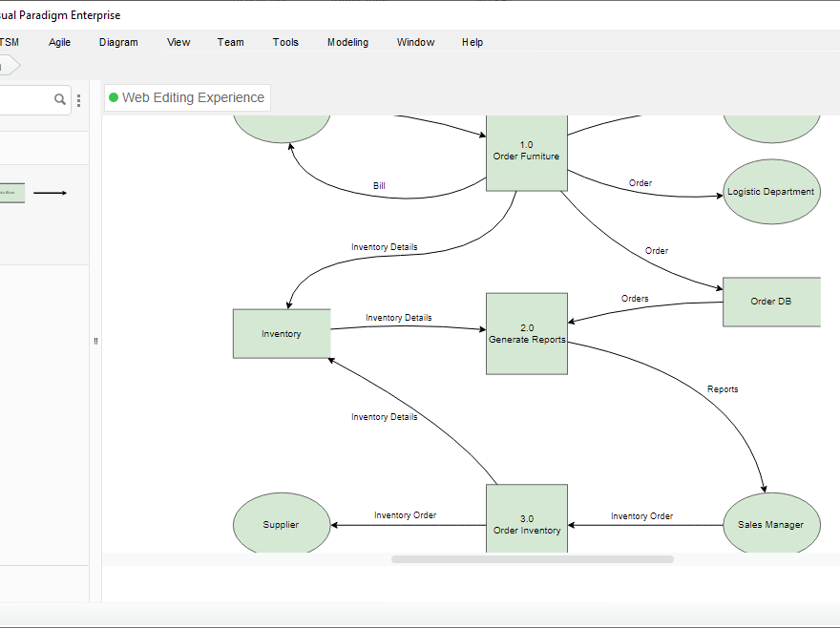
Task: Select the Supplier entity shape
Action: pos(282,523)
